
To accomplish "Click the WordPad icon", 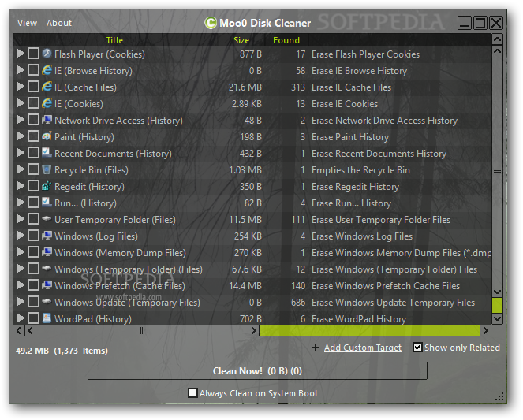I will pos(47,318).
